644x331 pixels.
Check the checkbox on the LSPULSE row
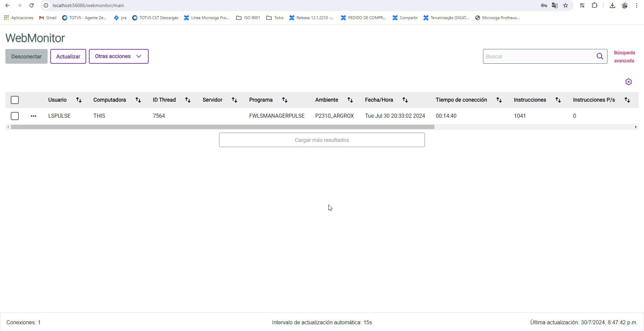coord(15,116)
